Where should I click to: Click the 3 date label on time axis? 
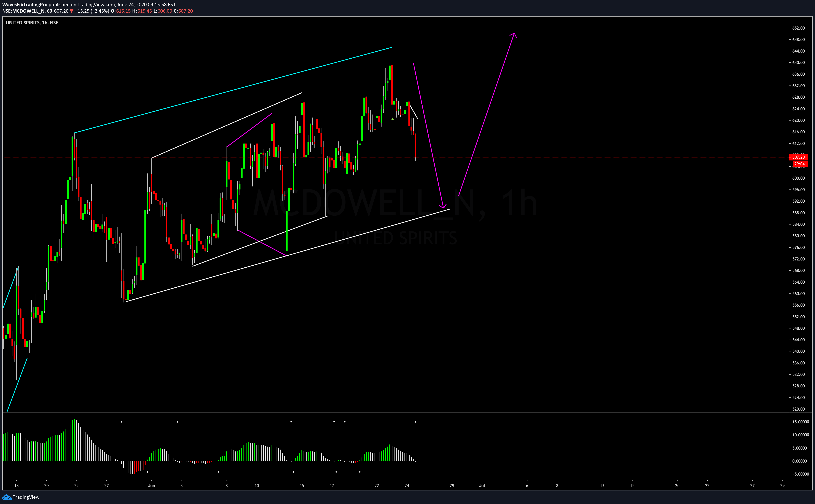coord(182,486)
